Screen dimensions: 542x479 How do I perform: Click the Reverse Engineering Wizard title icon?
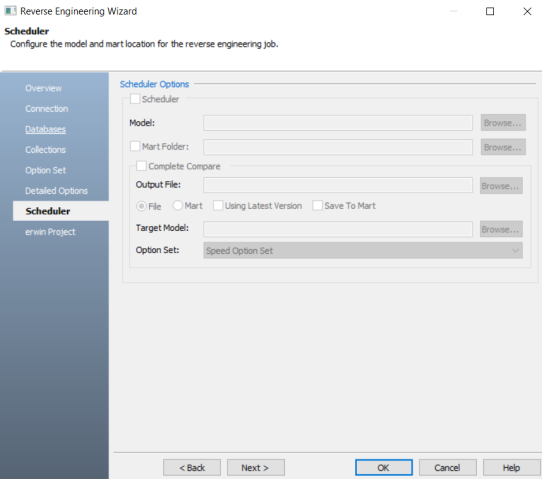tap(10, 11)
